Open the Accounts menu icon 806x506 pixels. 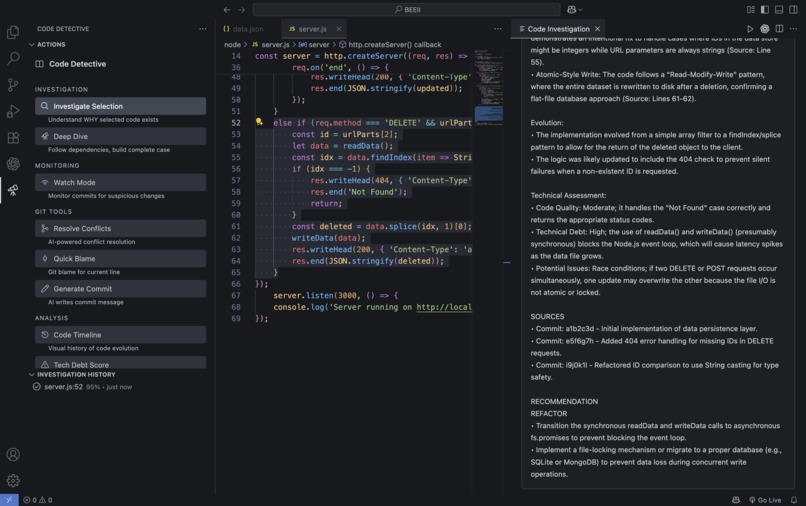click(x=13, y=455)
